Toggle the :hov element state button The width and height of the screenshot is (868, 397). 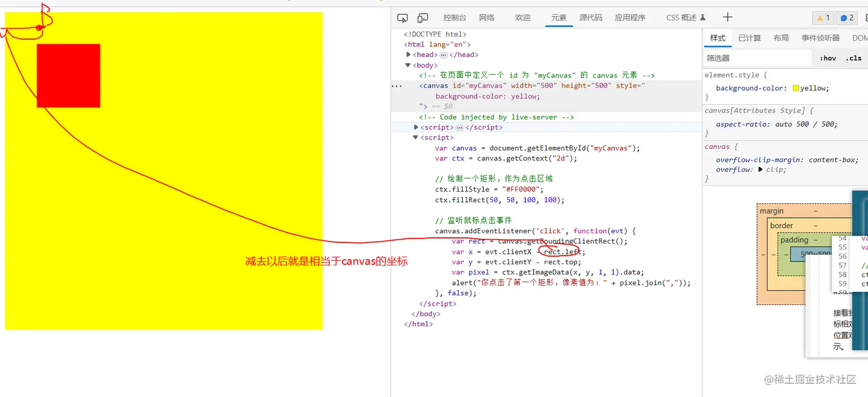[x=828, y=58]
